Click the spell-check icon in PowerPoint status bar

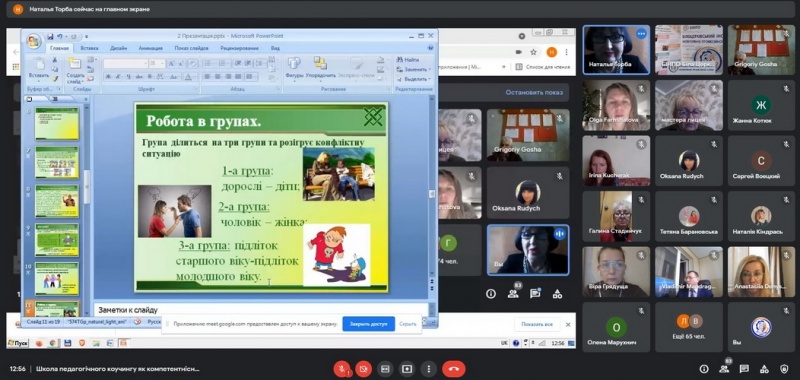(x=137, y=322)
